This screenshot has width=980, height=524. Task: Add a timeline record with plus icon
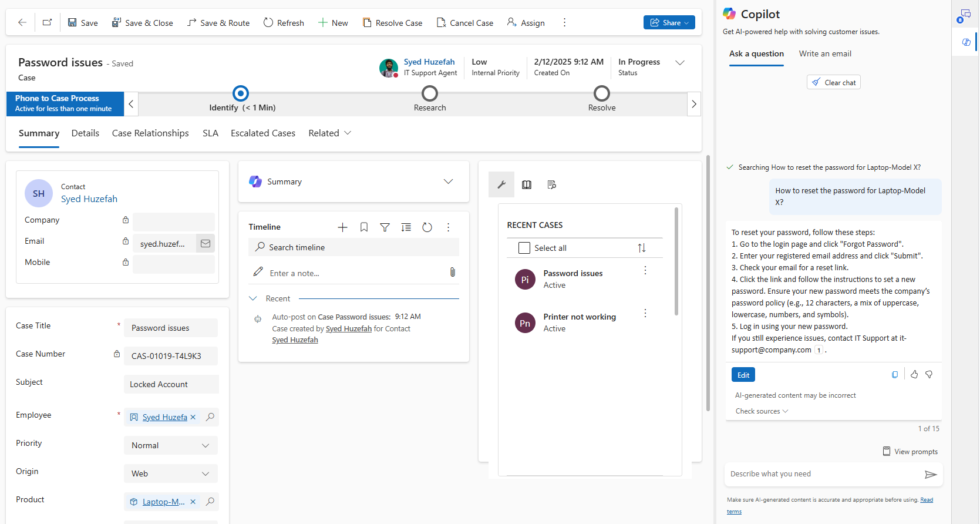click(x=343, y=227)
